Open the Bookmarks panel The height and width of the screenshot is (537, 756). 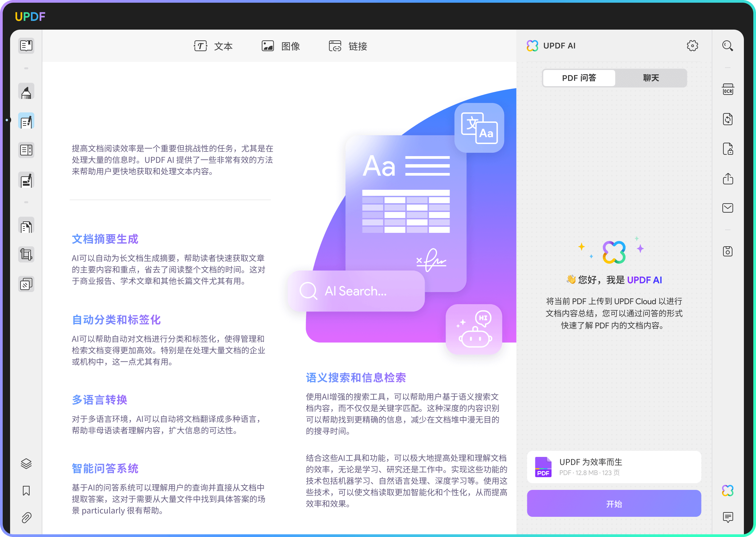click(26, 491)
